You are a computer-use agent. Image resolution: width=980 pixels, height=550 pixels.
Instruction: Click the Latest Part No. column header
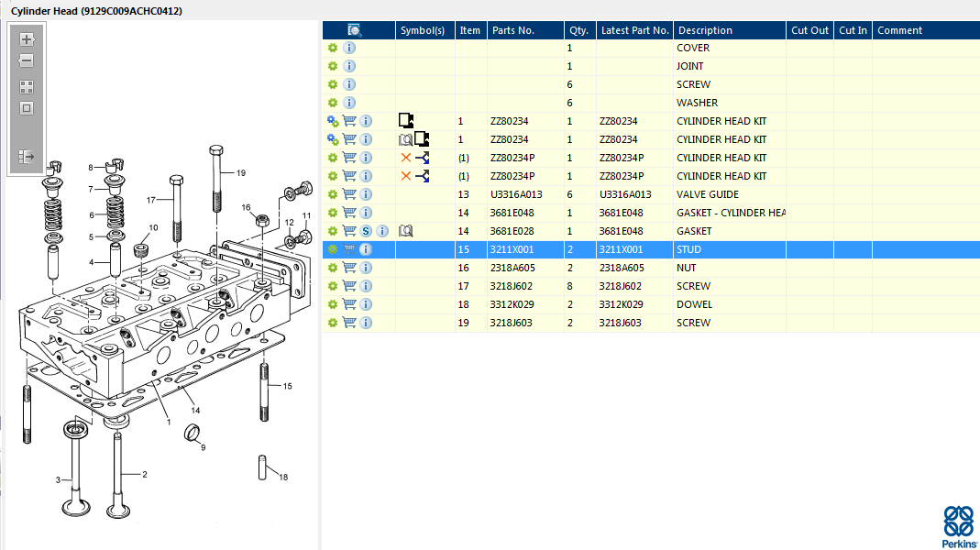[634, 30]
